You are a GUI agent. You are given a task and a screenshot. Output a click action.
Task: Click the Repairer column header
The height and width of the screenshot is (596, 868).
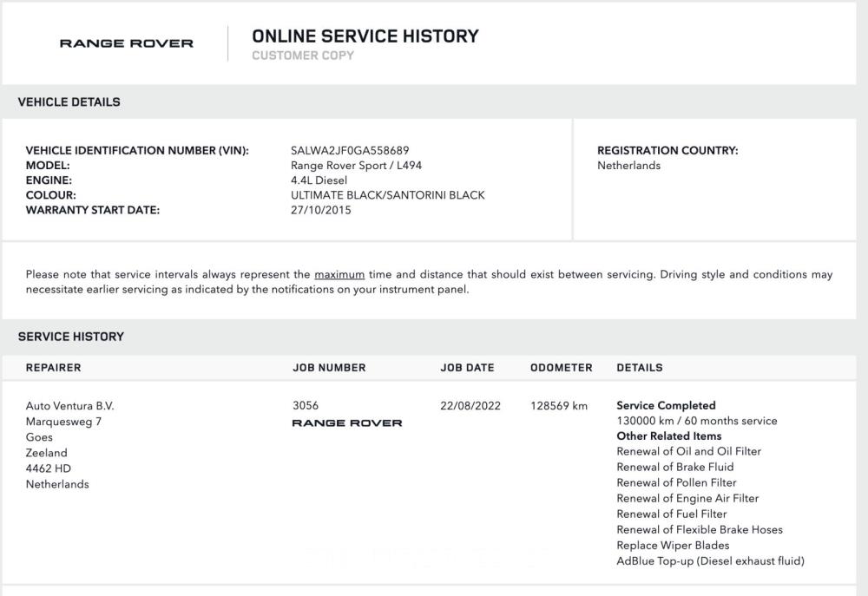[53, 368]
